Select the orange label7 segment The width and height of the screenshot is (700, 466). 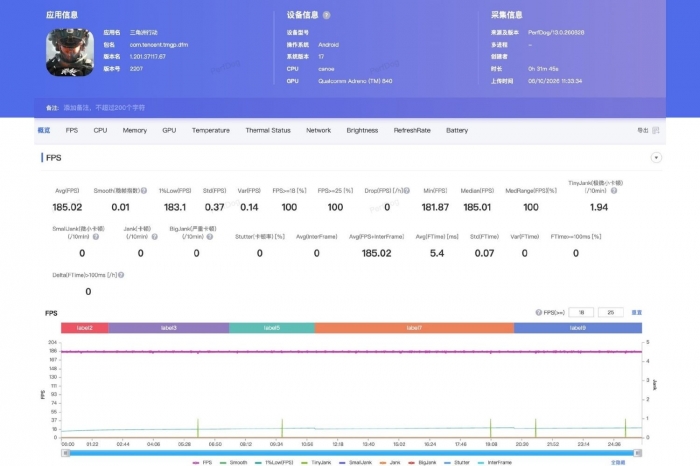(x=414, y=328)
